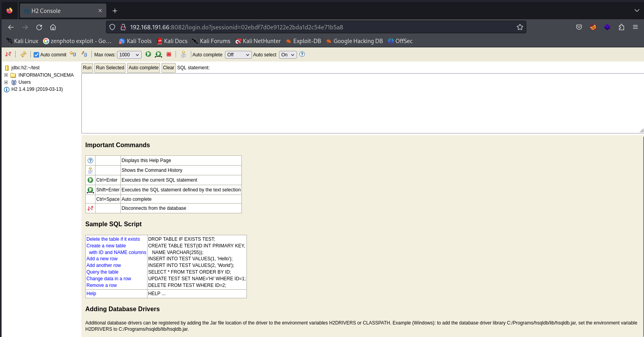Viewport: 644px width, 337px height.
Task: Click the Rollback icon beside Auto commit
Action: 73,54
